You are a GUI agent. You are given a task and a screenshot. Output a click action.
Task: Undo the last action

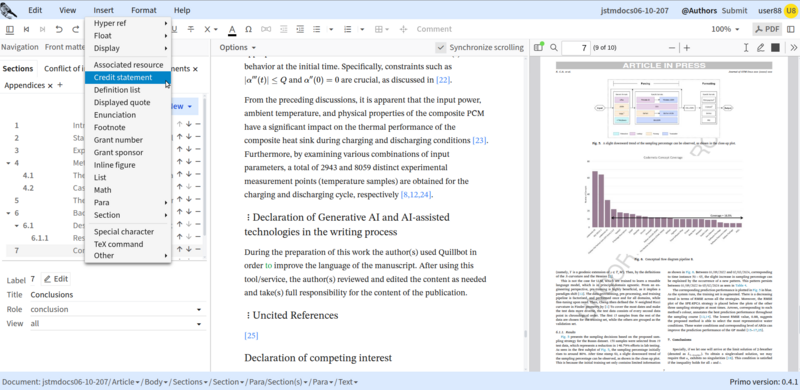click(x=59, y=30)
